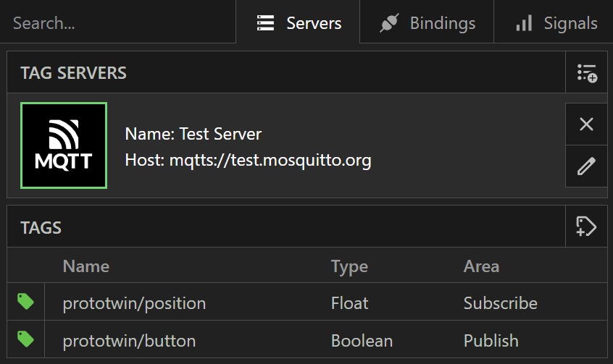Image resolution: width=613 pixels, height=364 pixels.
Task: Click the Boolean type cell
Action: tap(362, 341)
